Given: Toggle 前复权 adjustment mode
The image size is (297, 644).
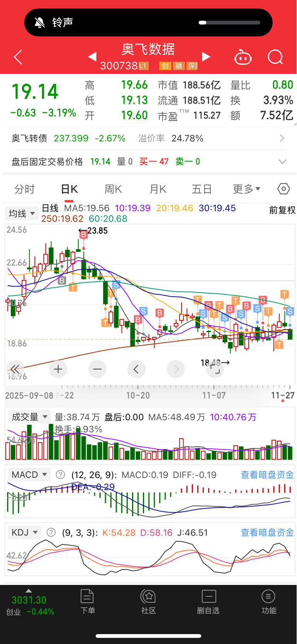Looking at the screenshot, I should click(282, 210).
